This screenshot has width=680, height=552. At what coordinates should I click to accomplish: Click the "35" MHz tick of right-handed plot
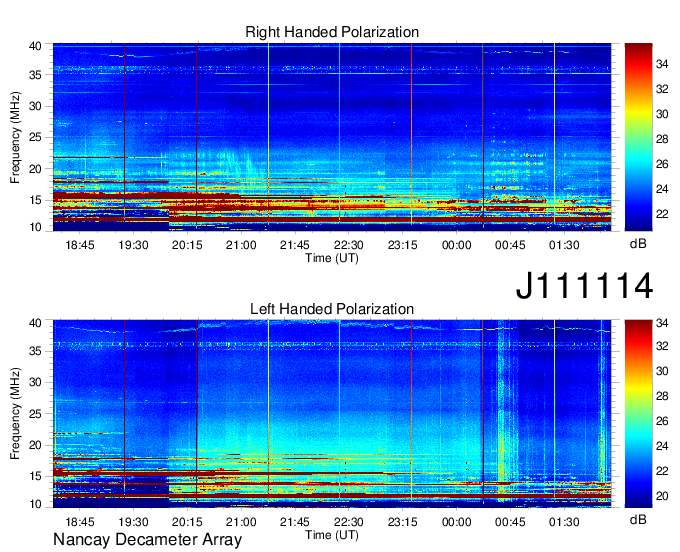36,75
